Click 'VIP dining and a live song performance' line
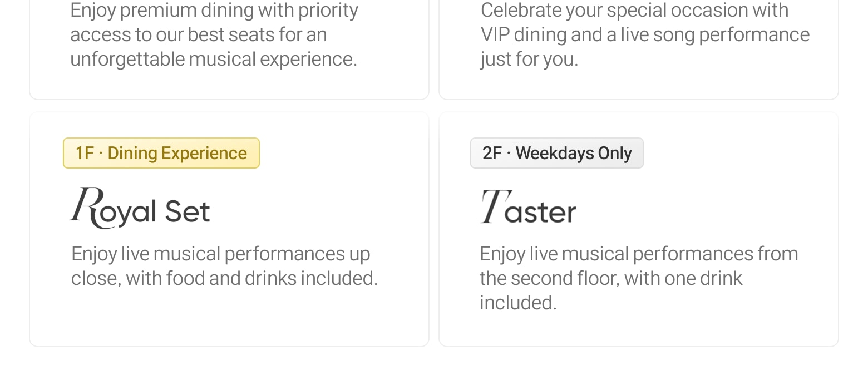The width and height of the screenshot is (868, 385). click(x=645, y=34)
